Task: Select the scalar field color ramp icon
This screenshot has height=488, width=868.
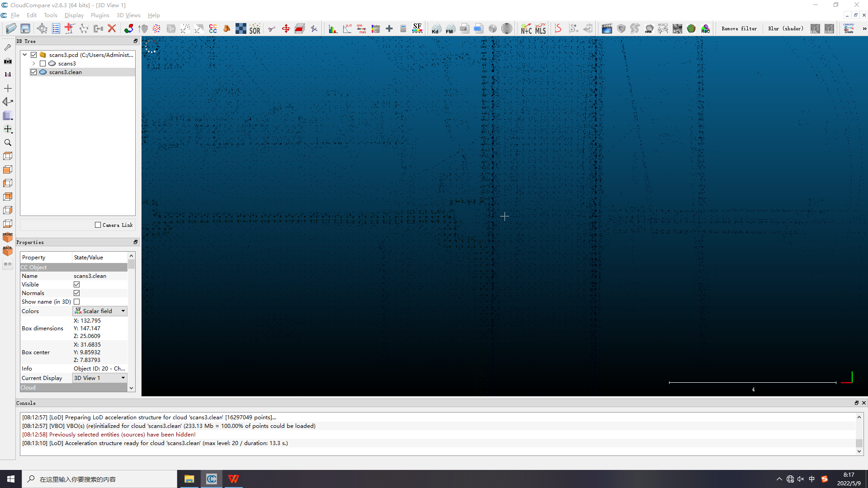Action: [x=417, y=28]
